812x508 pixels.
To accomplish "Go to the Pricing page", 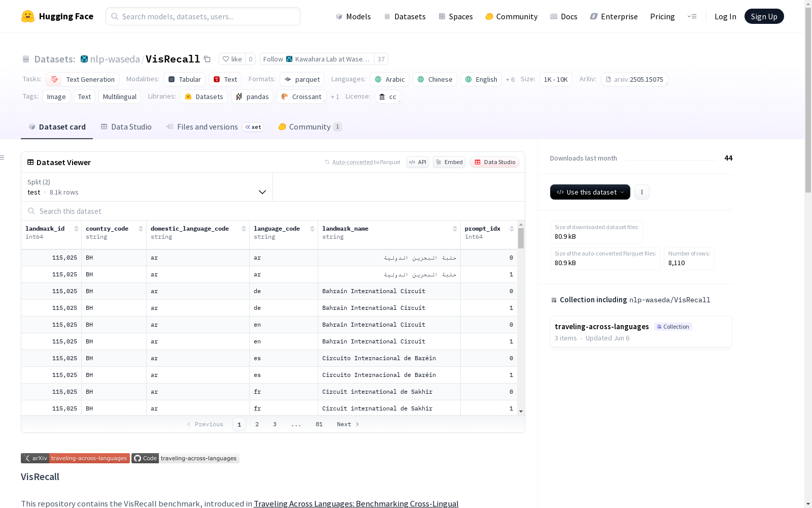I will point(662,16).
